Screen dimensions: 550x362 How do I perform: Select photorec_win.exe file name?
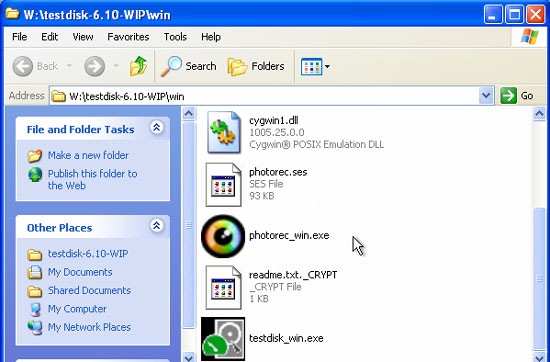tap(289, 235)
